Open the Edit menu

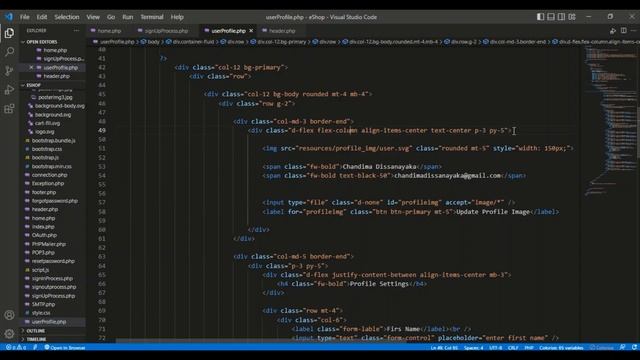pyautogui.click(x=42, y=17)
